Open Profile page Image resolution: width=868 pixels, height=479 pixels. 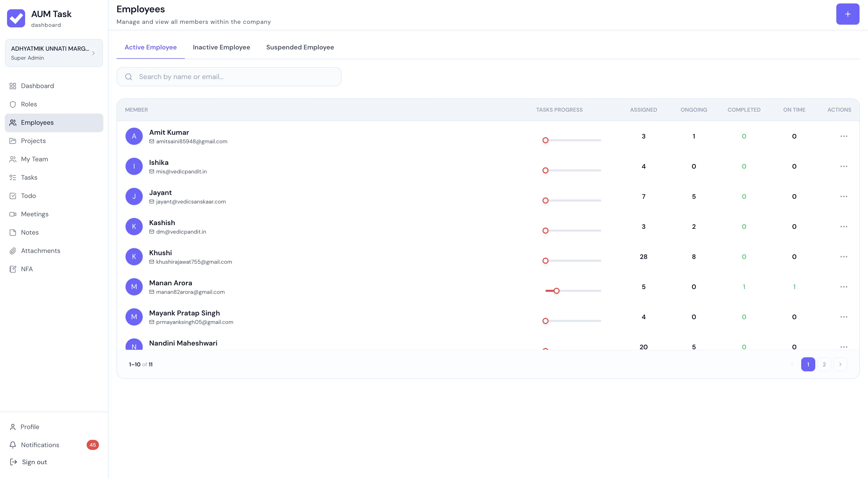(x=54, y=427)
